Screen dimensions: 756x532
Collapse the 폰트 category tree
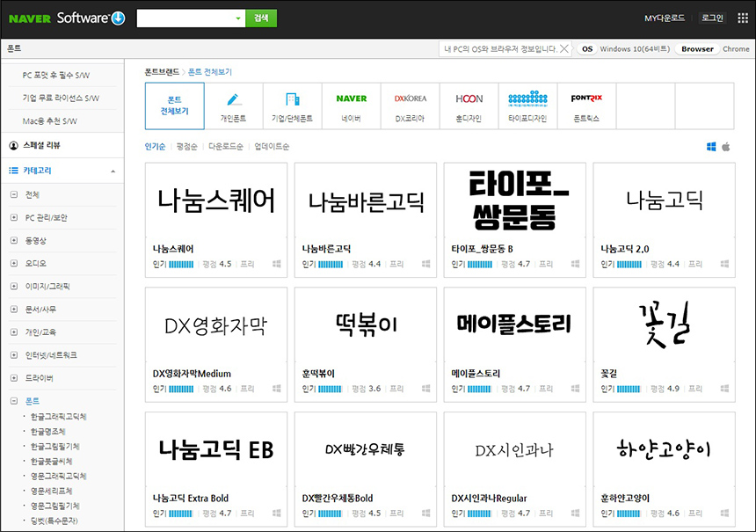pyautogui.click(x=14, y=401)
